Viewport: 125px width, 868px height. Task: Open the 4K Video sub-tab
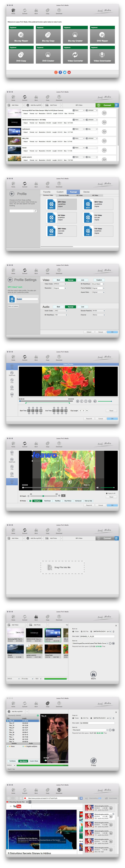pyautogui.click(x=95, y=195)
